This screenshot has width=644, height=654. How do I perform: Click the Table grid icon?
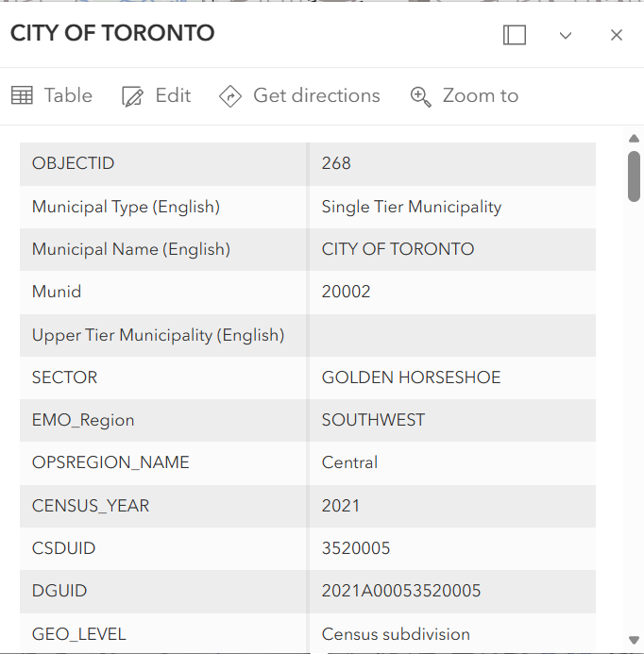22,95
